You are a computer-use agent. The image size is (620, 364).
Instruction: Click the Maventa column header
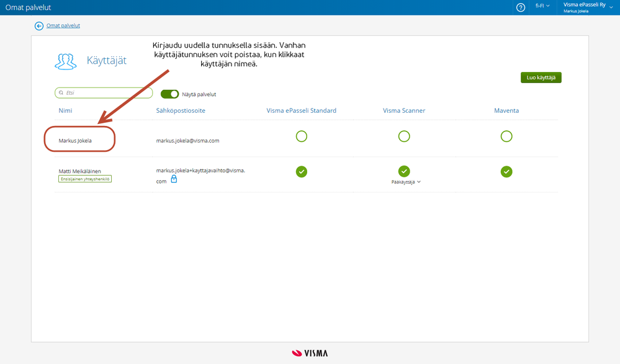[506, 110]
